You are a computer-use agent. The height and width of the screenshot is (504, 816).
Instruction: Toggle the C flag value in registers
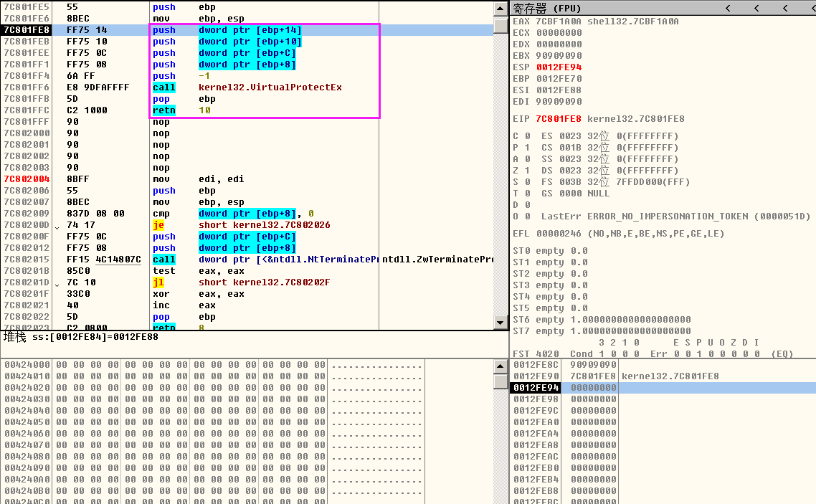click(527, 136)
